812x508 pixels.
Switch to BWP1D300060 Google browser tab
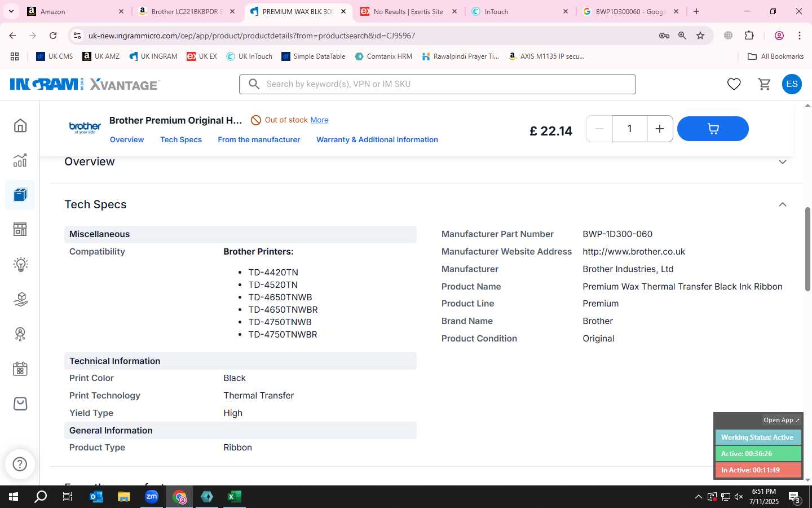(630, 11)
